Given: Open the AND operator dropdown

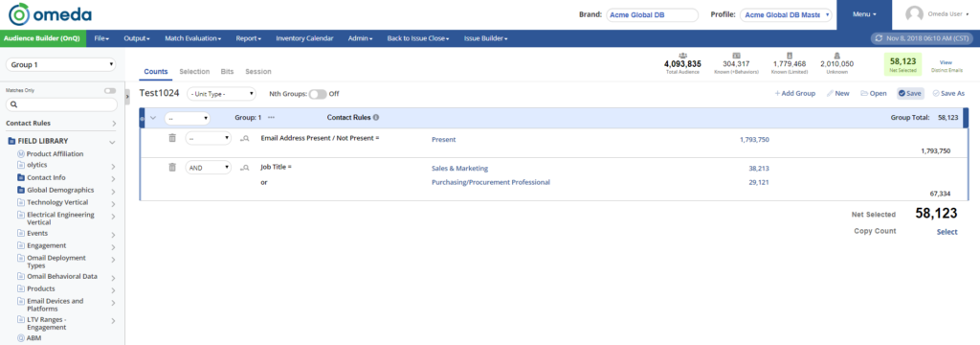Looking at the screenshot, I should click(208, 168).
